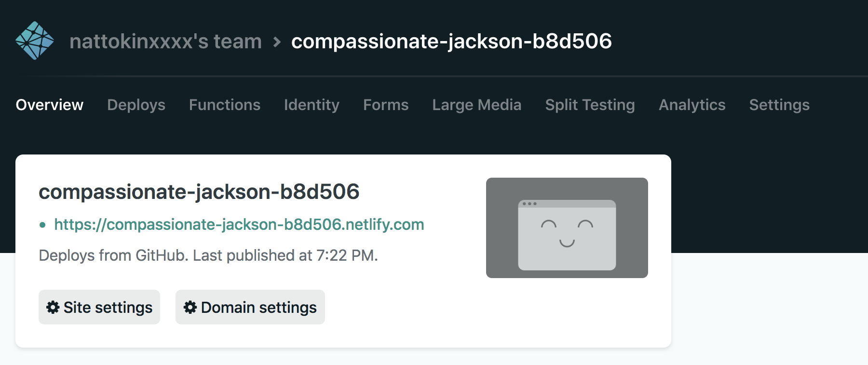This screenshot has height=365, width=868.
Task: Open the Functions tab
Action: 224,105
